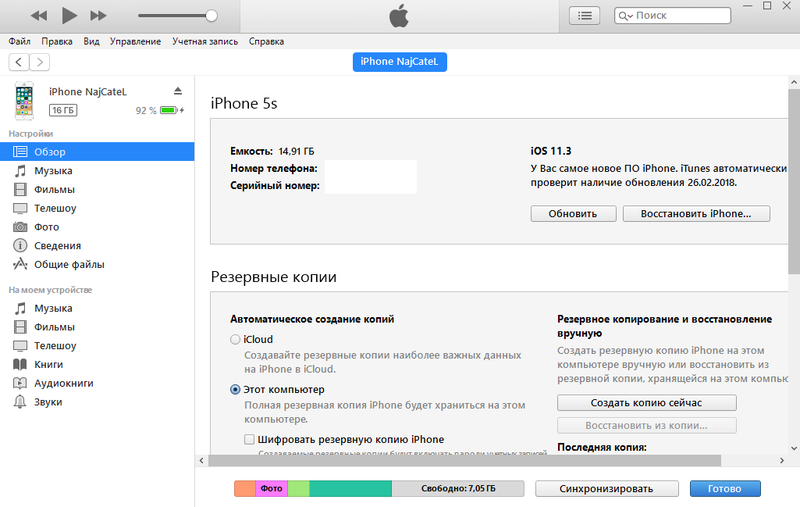
Task: Open the Учетная запись menu
Action: point(205,41)
